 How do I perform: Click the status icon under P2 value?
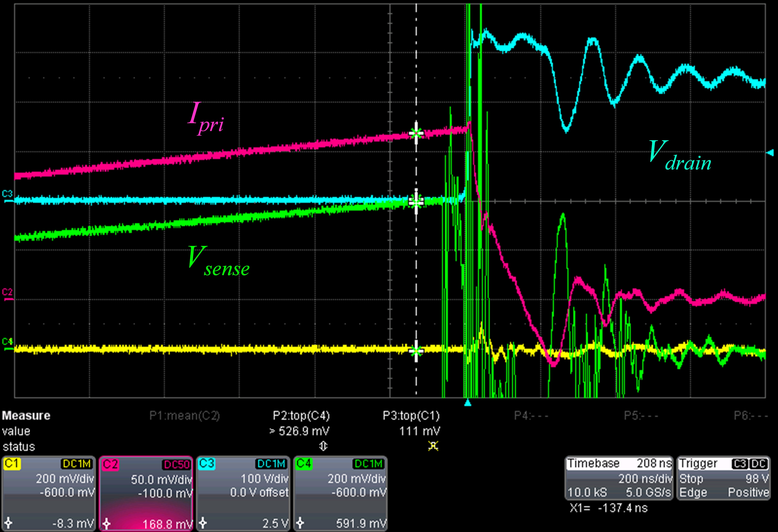pyautogui.click(x=323, y=446)
